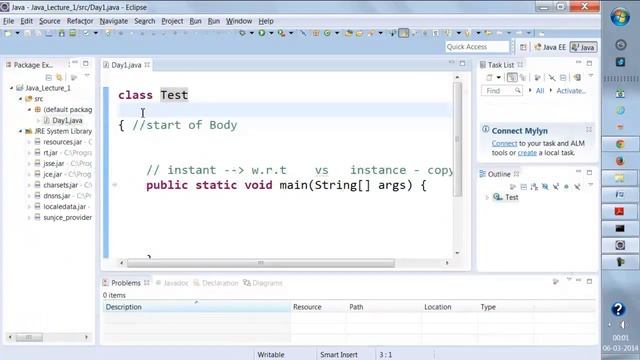This screenshot has width=640, height=360.
Task: Click the Open Type toolbar icon
Action: click(x=348, y=33)
